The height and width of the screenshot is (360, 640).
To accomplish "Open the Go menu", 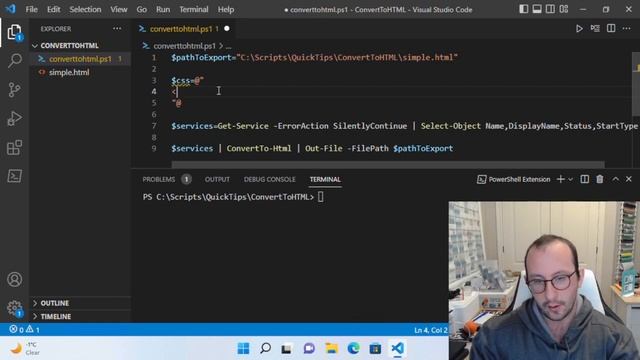I will (x=142, y=9).
